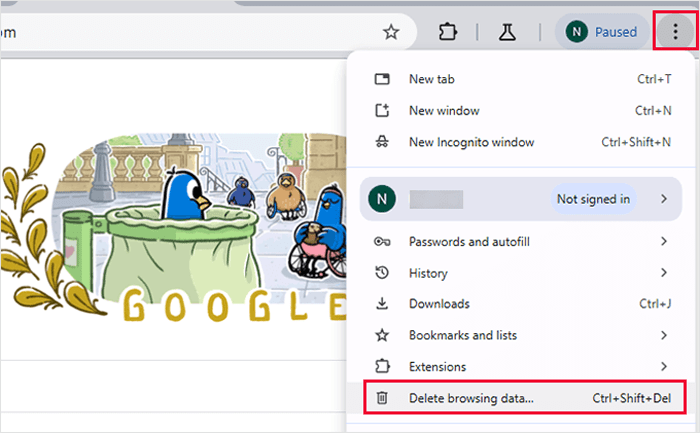Viewport: 700px width, 433px height.
Task: Select Delete browsing data option
Action: click(x=471, y=398)
